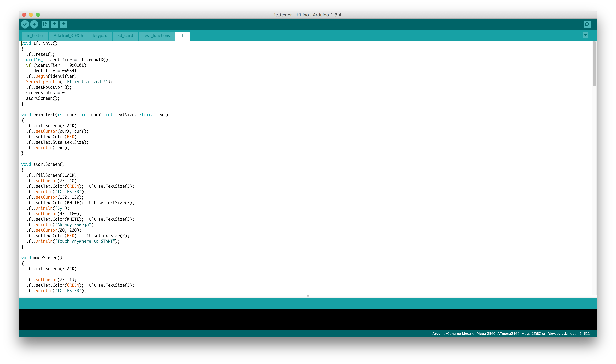Click the Upload arrow button
The width and height of the screenshot is (616, 364).
(x=34, y=24)
